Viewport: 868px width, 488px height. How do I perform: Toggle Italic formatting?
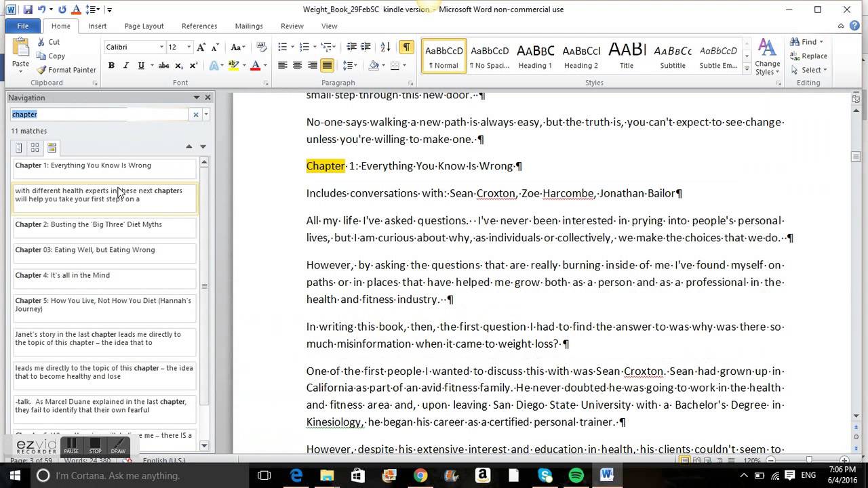tap(126, 66)
